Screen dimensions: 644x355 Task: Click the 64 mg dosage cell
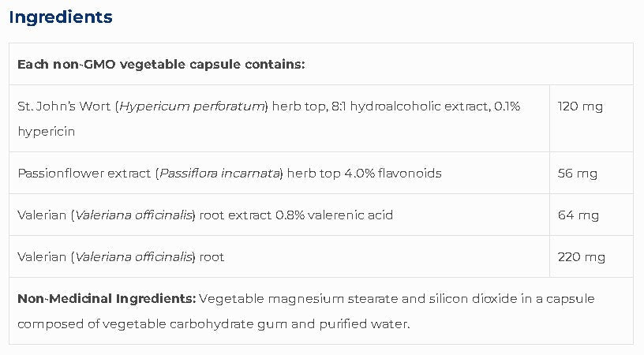(x=577, y=215)
